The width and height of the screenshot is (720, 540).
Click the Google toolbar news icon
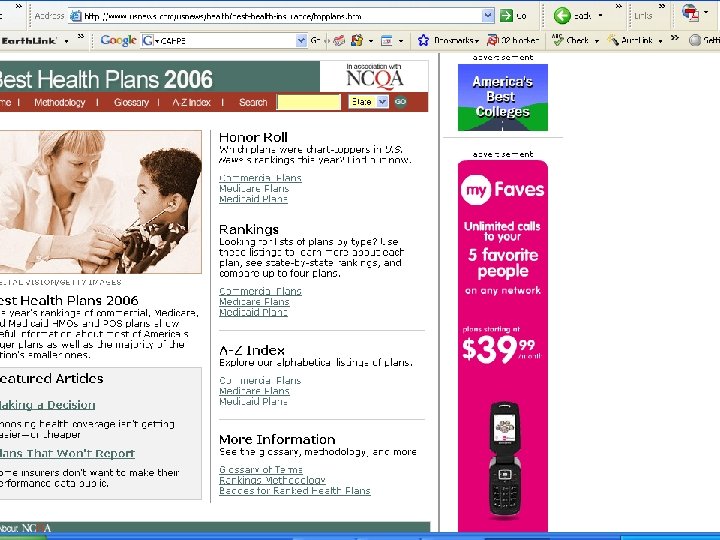pos(339,41)
